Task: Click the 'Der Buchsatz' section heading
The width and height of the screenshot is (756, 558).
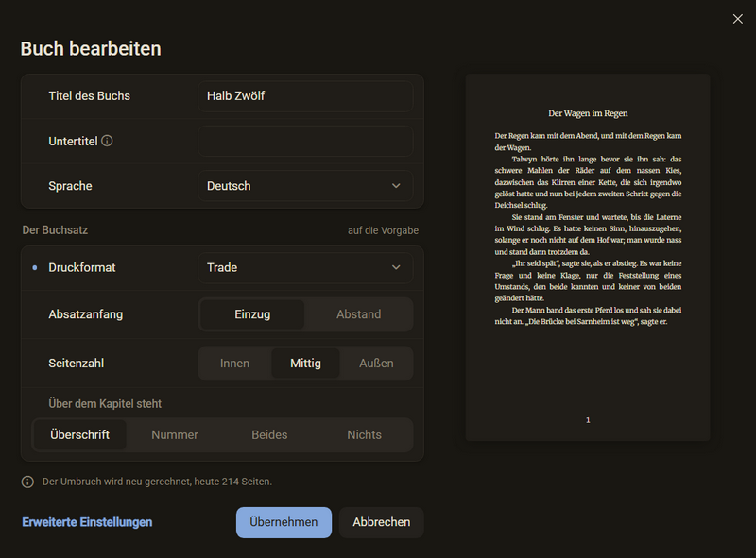Action: (55, 230)
